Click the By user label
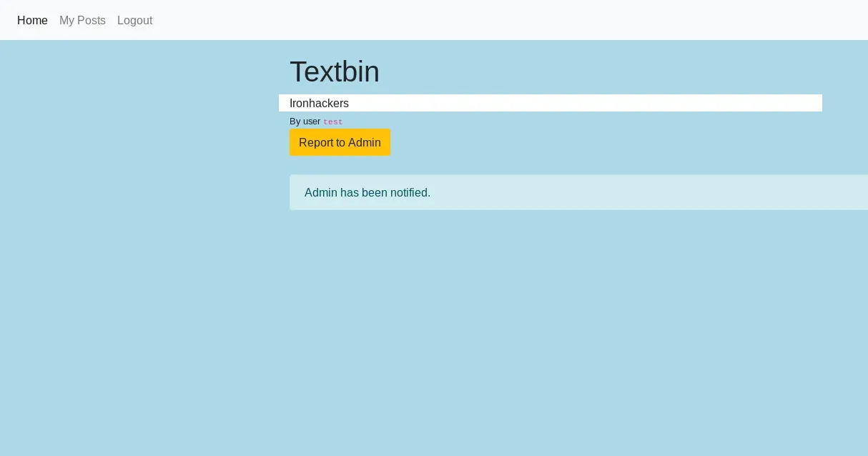Viewport: 868px width, 456px height. [x=305, y=122]
